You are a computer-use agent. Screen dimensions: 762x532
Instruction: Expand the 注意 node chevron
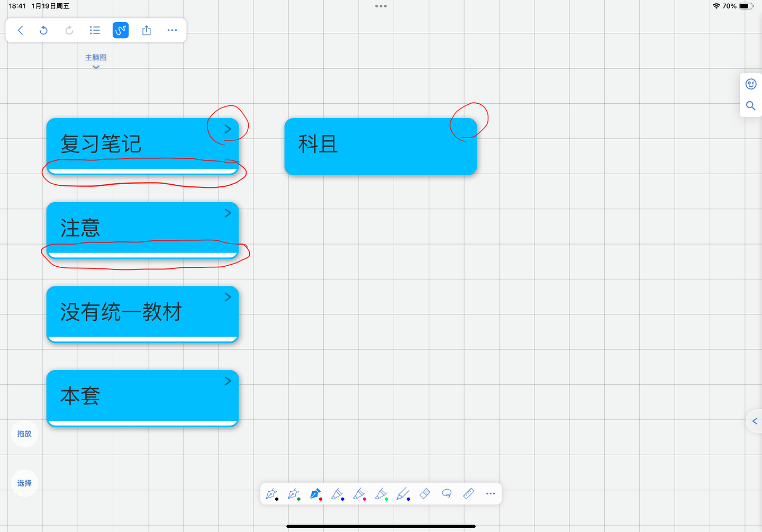pyautogui.click(x=228, y=213)
